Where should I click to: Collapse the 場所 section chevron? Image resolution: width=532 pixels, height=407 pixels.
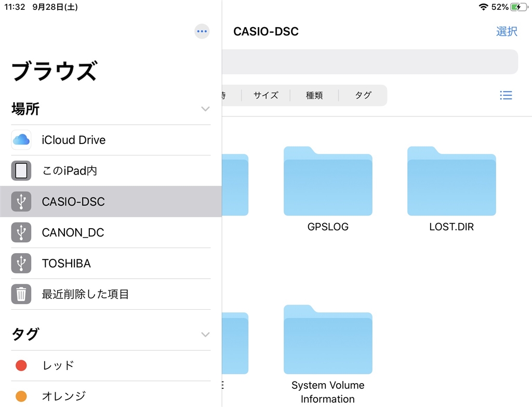205,109
